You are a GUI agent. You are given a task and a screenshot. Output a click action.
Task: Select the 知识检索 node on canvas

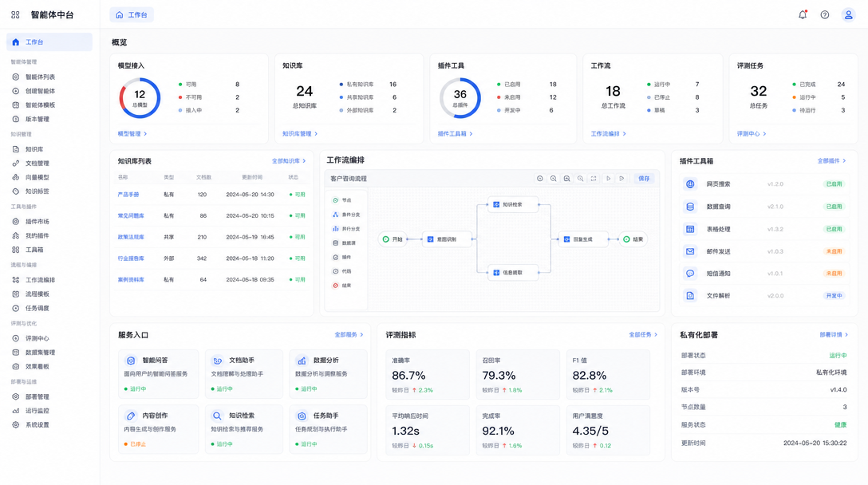pos(513,205)
